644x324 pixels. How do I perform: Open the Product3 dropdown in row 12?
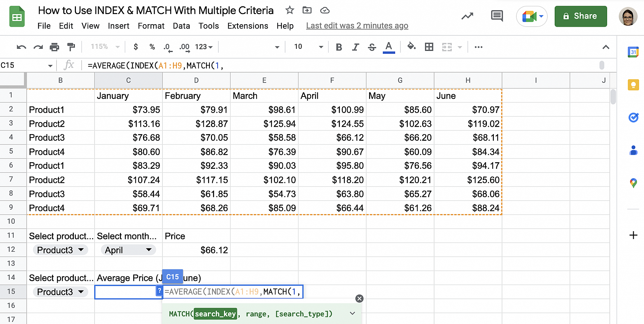60,250
